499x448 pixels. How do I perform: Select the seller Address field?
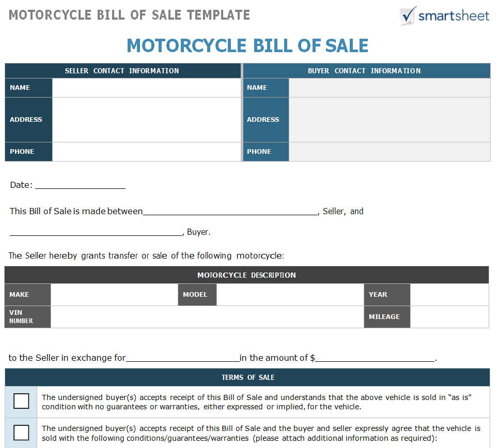(146, 120)
